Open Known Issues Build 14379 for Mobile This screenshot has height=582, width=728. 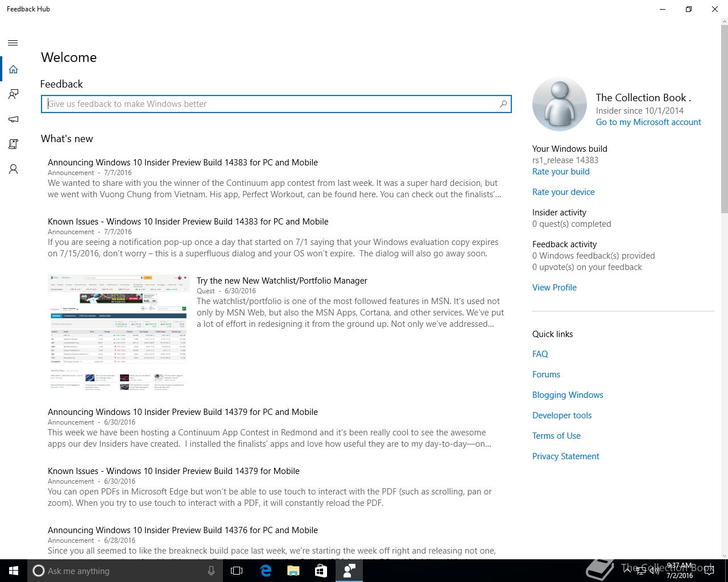(x=173, y=471)
